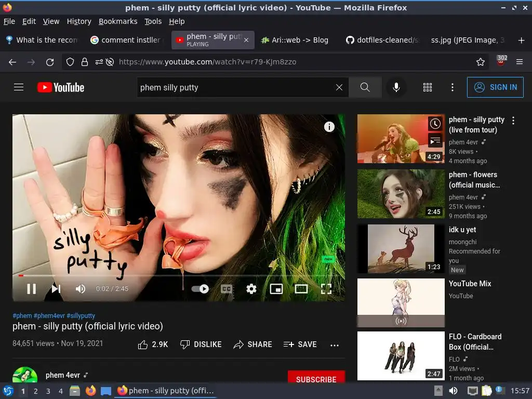
Task: Open site permissions icon in address bar
Action: point(99,62)
